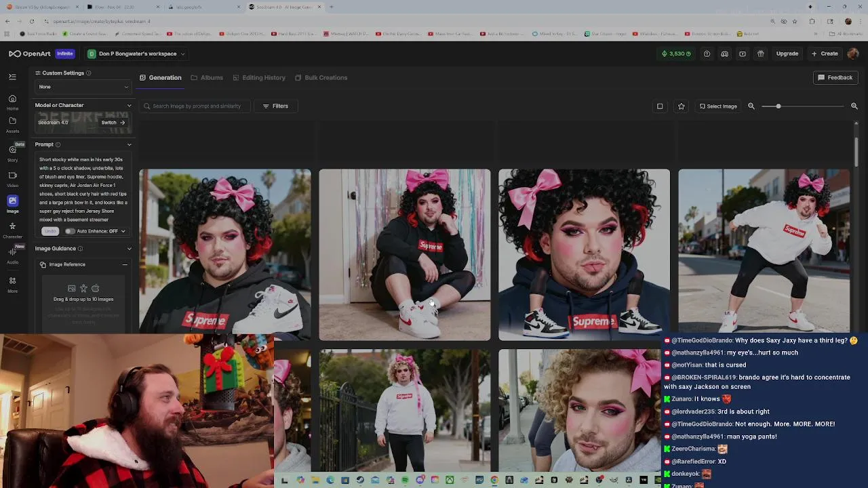This screenshot has height=488, width=868.
Task: Open Audio in the sidebar
Action: [x=12, y=256]
